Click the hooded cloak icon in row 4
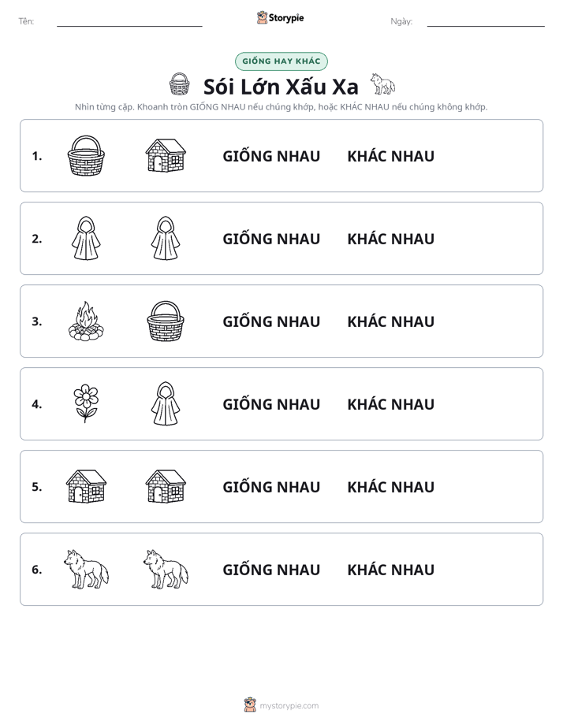This screenshot has height=728, width=563. point(166,403)
